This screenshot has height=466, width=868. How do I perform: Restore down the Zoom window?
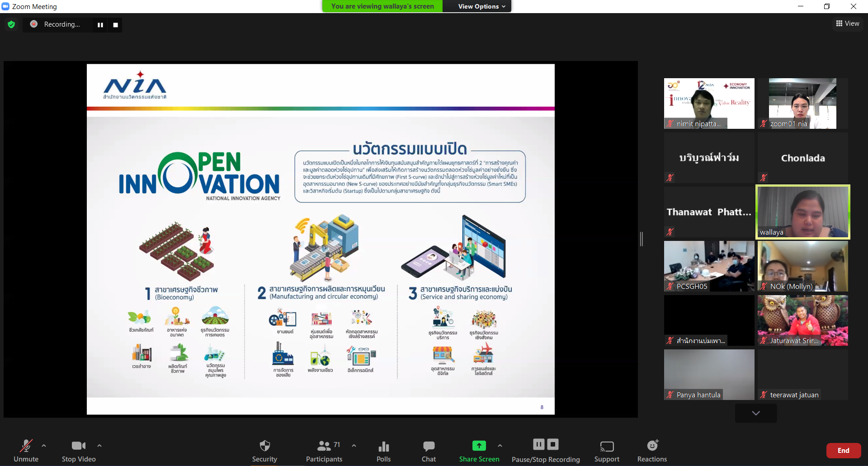tap(827, 6)
